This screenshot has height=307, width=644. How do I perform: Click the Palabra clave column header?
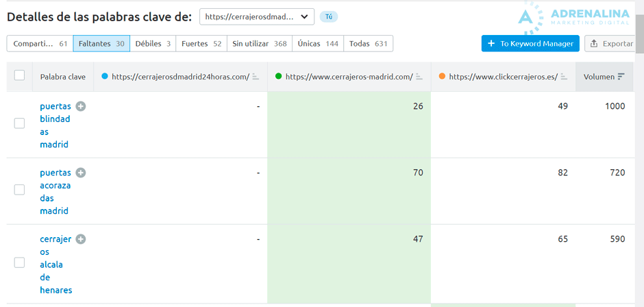[x=63, y=77]
